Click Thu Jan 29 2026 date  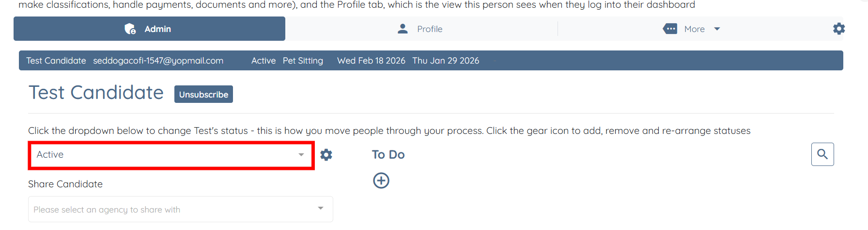(x=446, y=61)
